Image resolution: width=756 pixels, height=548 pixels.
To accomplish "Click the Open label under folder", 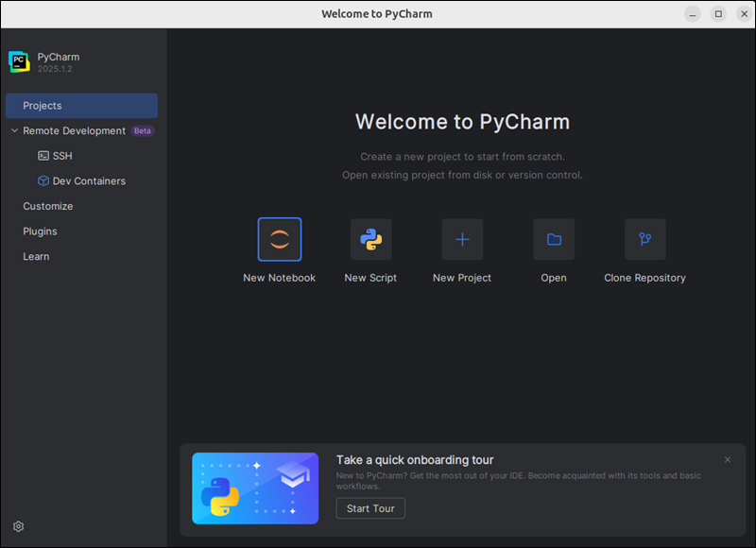I will click(554, 278).
